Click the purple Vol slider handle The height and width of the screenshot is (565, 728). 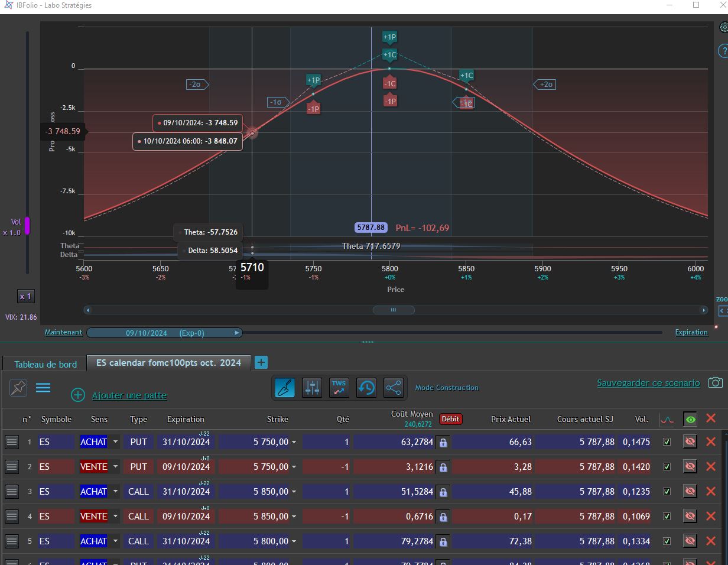tap(27, 226)
